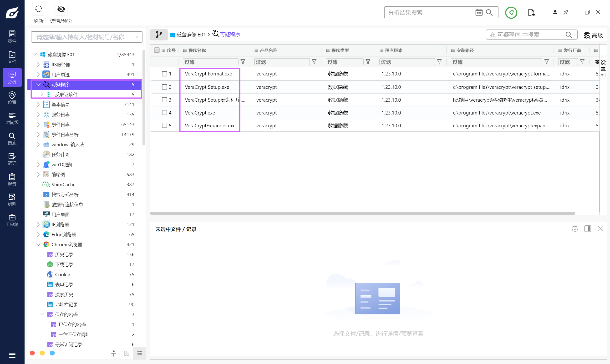Check the select-all checkbox in header
The height and width of the screenshot is (364, 610).
pyautogui.click(x=157, y=50)
